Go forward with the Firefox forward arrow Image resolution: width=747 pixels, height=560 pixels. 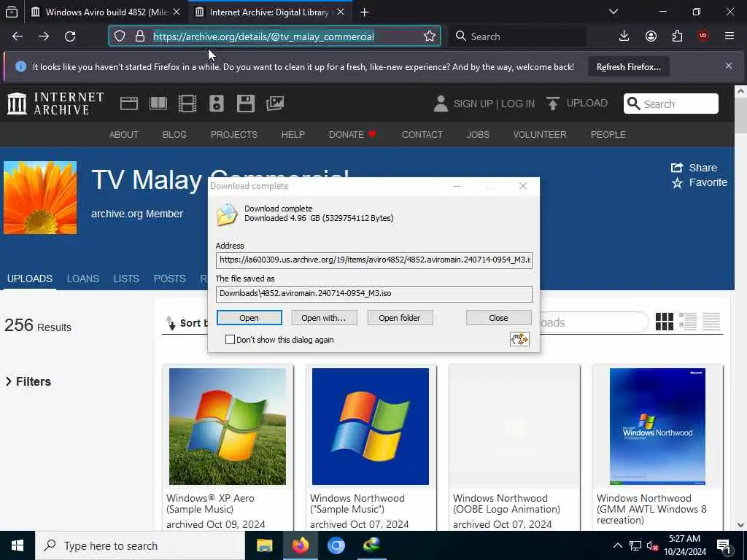(x=44, y=36)
